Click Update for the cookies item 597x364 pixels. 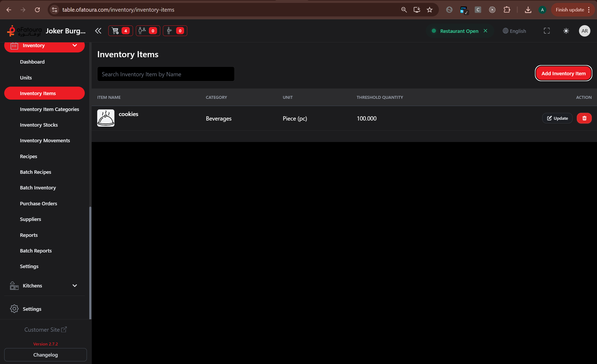(557, 118)
